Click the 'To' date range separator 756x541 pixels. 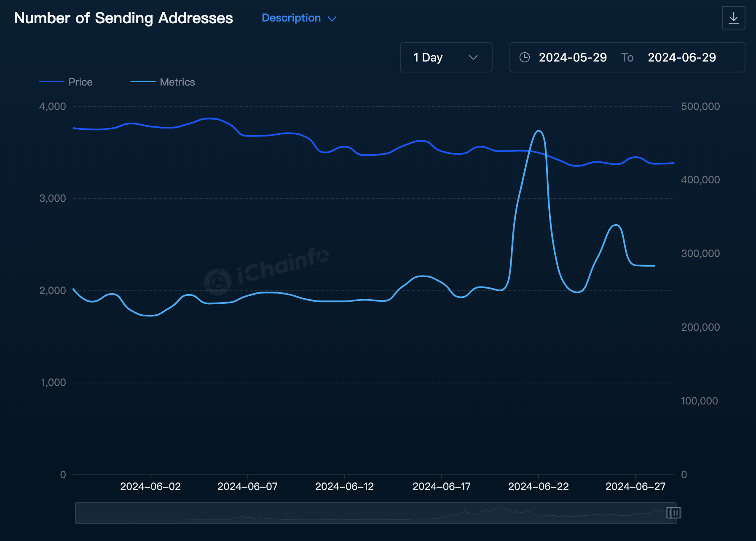(x=627, y=57)
